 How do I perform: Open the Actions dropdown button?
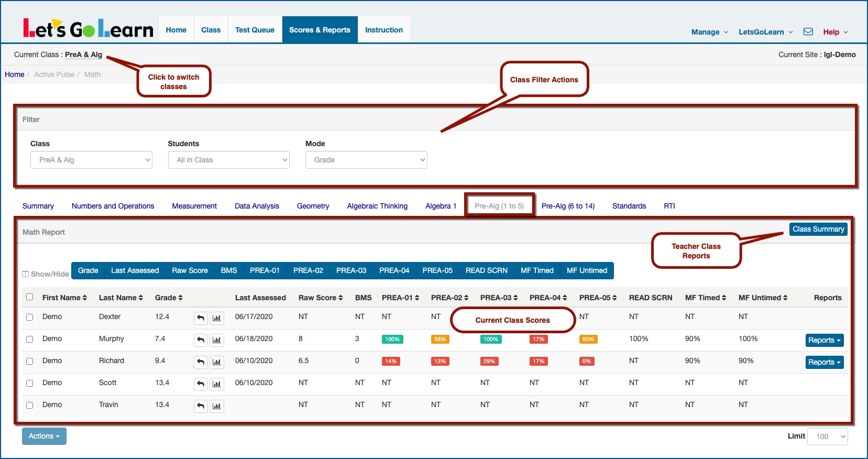pos(44,436)
